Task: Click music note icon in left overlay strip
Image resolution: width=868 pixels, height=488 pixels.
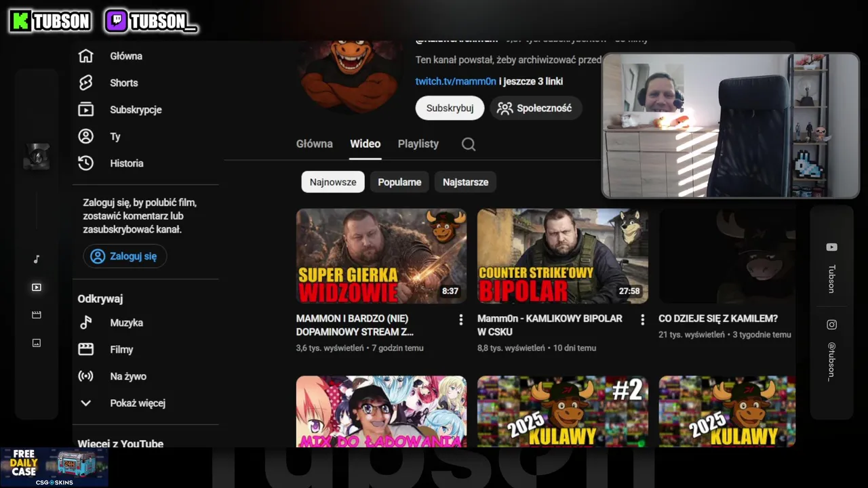Action: [37, 259]
